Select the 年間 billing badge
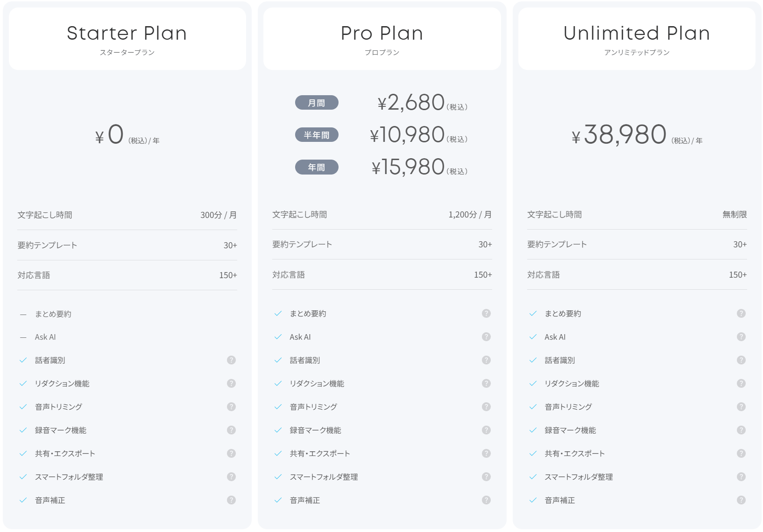Screen dimensions: 763x532 pyautogui.click(x=317, y=167)
